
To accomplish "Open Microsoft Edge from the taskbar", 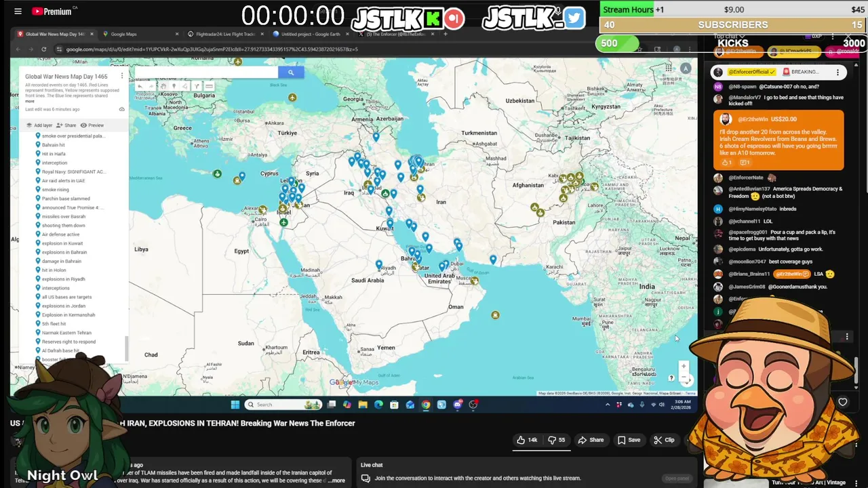I will pyautogui.click(x=378, y=405).
